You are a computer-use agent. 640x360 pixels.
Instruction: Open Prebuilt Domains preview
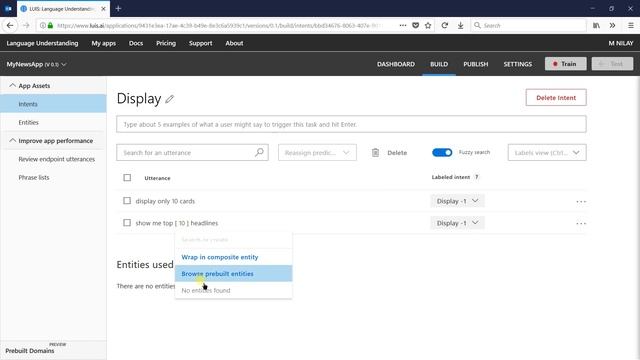(x=29, y=351)
